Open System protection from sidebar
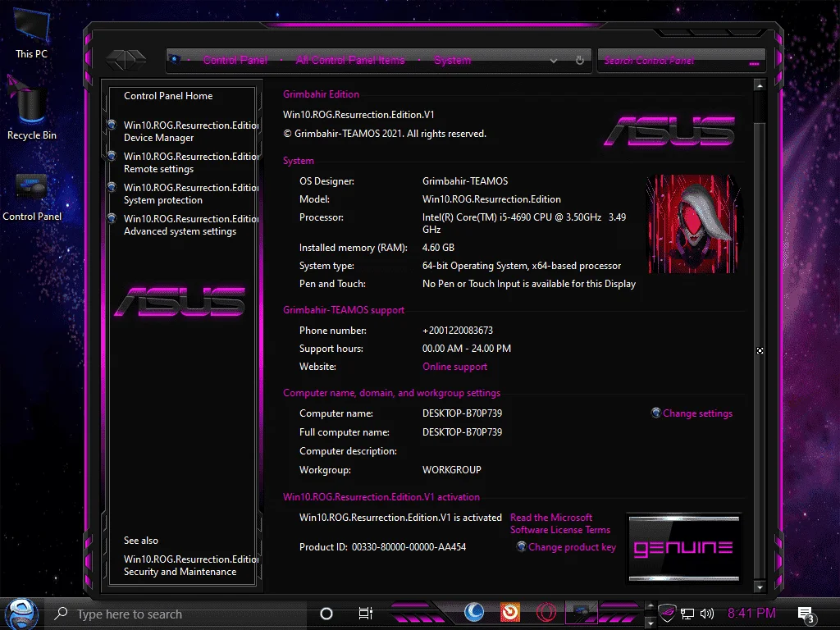The height and width of the screenshot is (630, 840). click(191, 194)
